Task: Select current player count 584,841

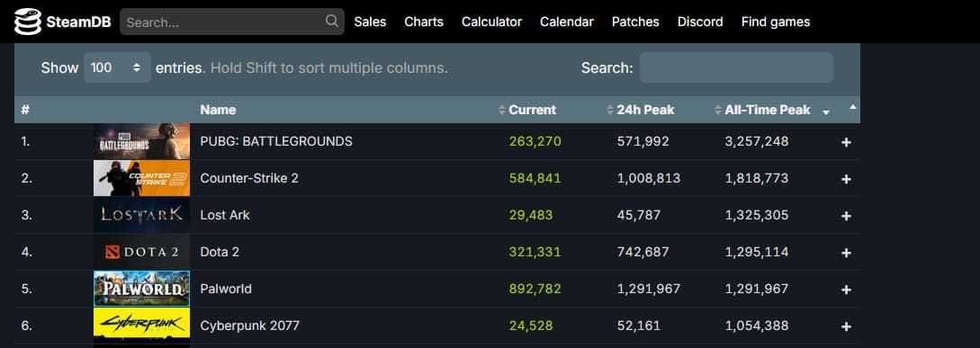Action: click(535, 178)
